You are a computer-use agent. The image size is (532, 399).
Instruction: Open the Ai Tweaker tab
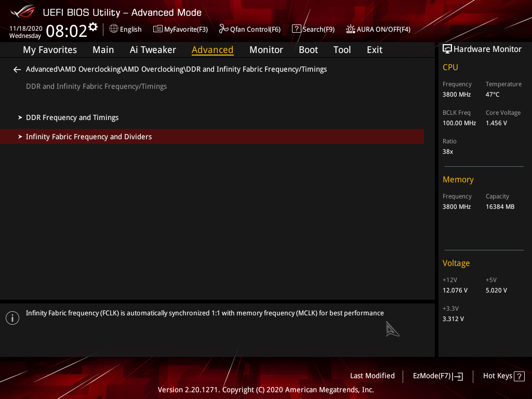pyautogui.click(x=153, y=50)
